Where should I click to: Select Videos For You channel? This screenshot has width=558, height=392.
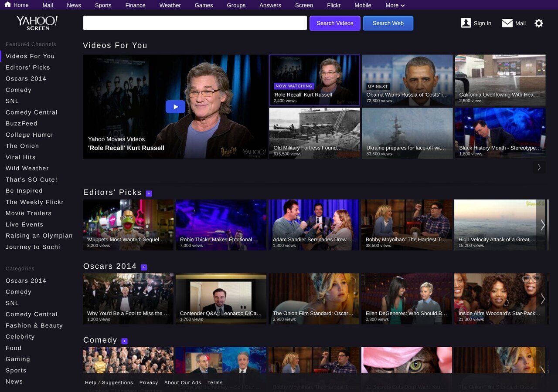(30, 56)
